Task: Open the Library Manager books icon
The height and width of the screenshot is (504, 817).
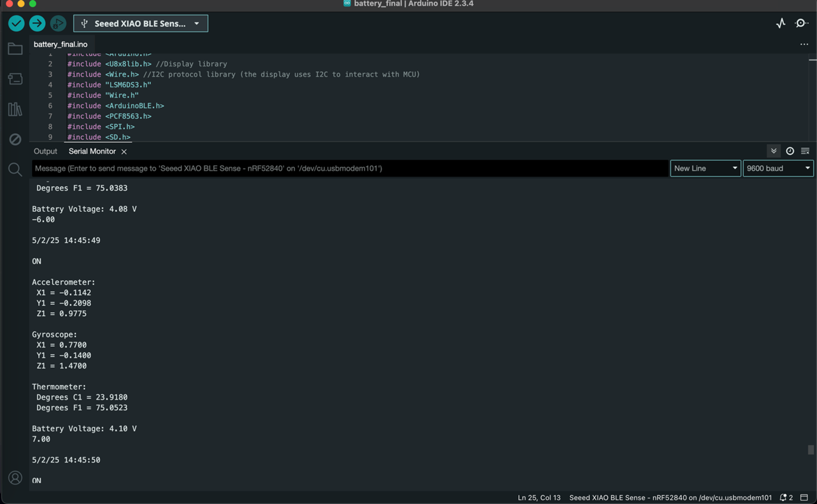Action: [15, 109]
